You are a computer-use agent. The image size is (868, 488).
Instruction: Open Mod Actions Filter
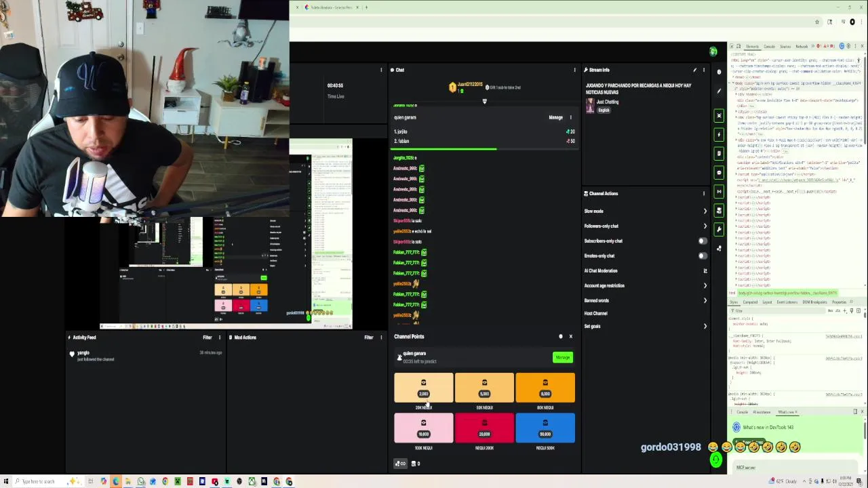[369, 337]
